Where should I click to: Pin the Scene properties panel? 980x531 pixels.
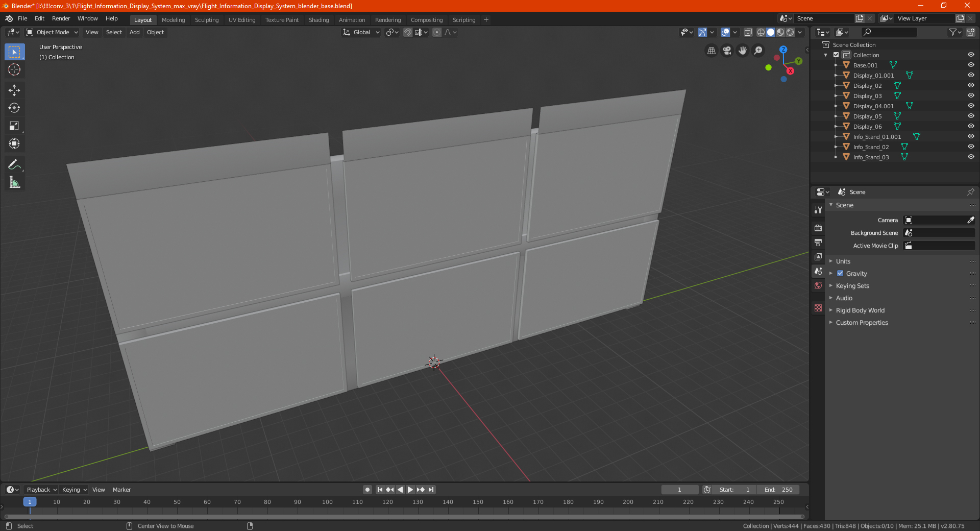pos(970,192)
